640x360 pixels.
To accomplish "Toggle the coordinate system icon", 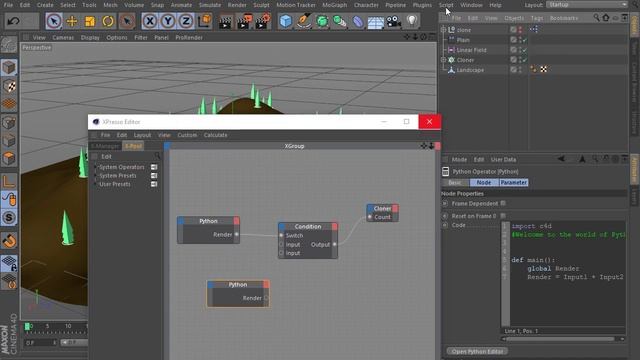I will (x=204, y=21).
